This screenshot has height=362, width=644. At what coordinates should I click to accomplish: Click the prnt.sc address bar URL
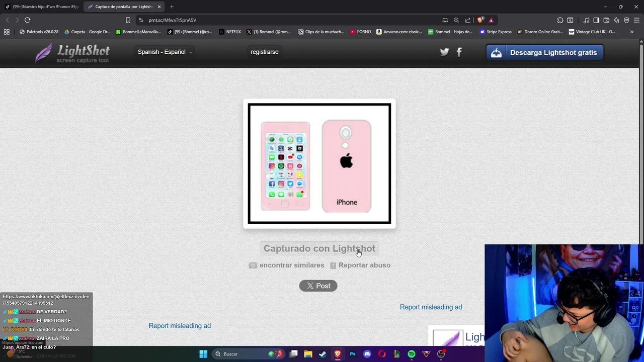172,20
